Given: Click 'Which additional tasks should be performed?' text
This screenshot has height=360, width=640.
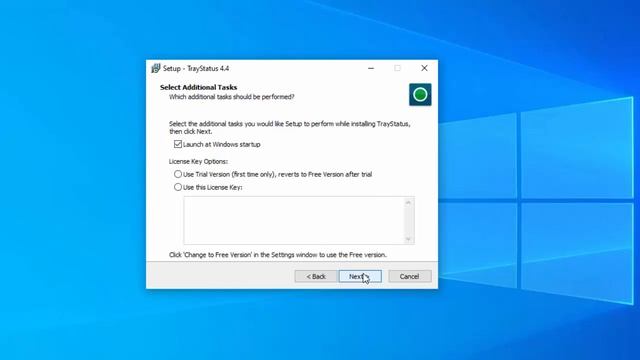Looking at the screenshot, I should click(231, 97).
